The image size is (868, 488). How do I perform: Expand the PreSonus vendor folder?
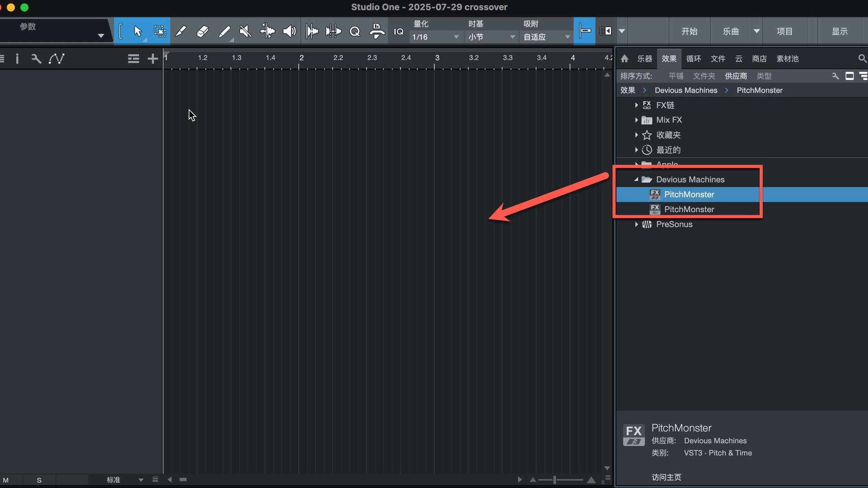(637, 224)
